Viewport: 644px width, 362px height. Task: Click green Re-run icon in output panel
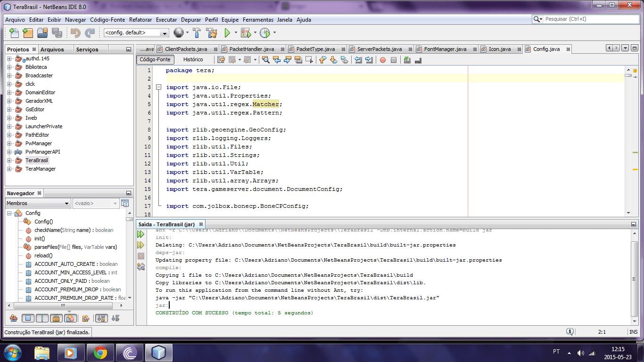[140, 234]
